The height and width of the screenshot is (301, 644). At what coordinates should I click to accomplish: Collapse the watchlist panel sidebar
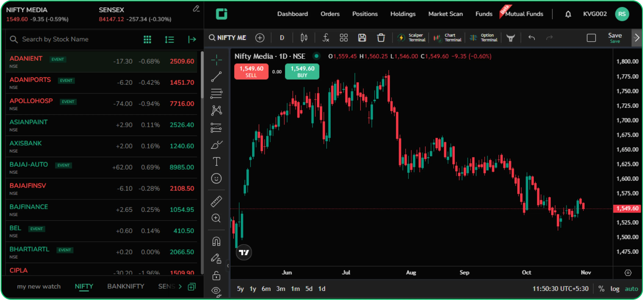192,39
